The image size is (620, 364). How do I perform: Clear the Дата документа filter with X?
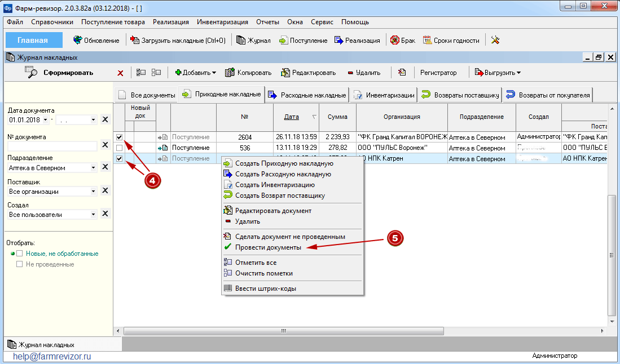click(105, 119)
